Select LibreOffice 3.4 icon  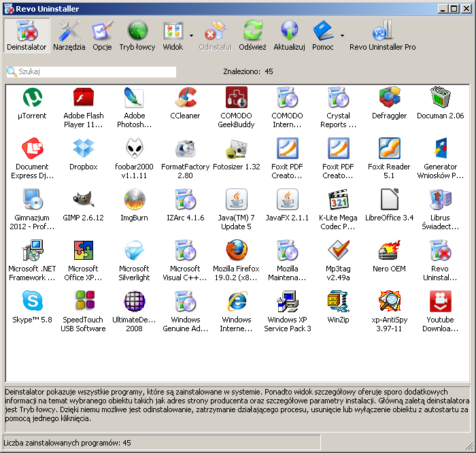click(x=390, y=200)
